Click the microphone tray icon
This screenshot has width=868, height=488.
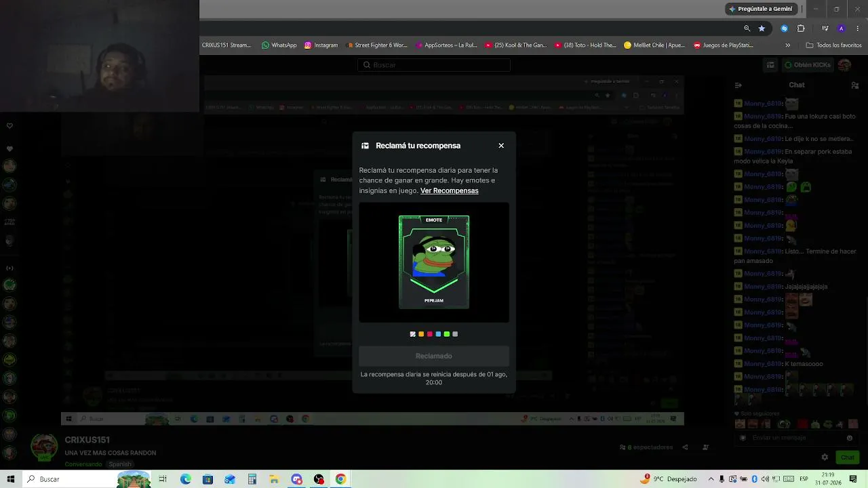click(x=722, y=479)
